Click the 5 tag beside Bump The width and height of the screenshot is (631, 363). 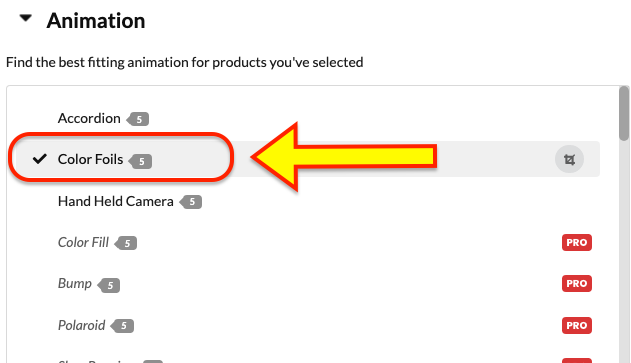109,285
